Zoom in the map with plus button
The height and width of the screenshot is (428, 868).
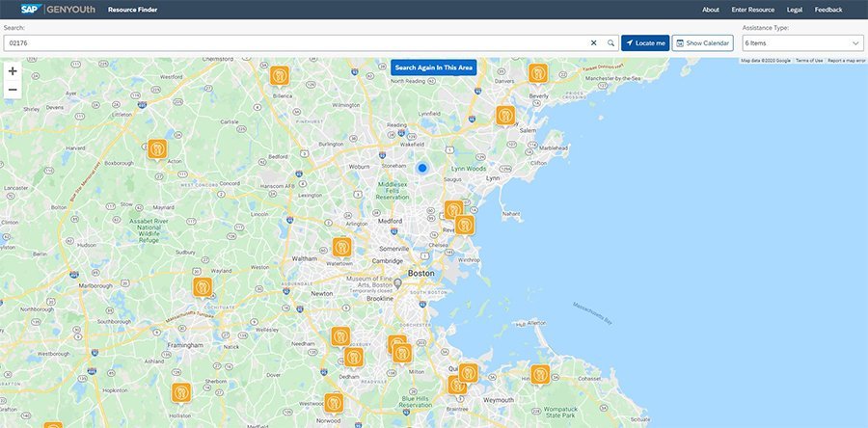coord(13,71)
